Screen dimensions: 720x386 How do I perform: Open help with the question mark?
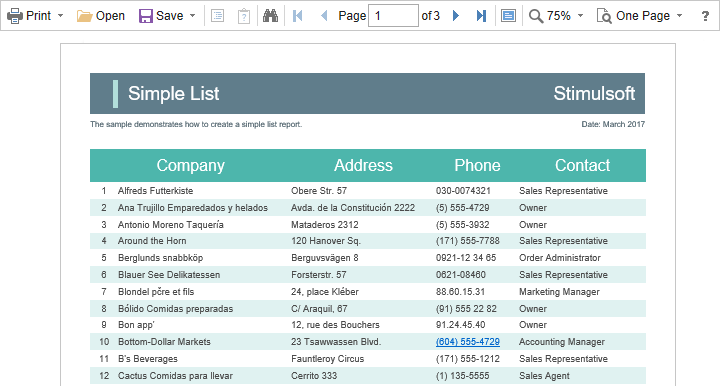click(x=705, y=16)
